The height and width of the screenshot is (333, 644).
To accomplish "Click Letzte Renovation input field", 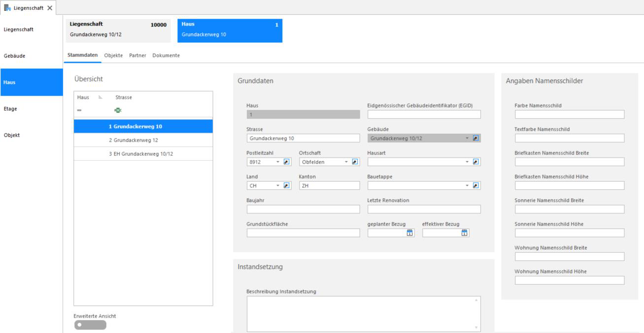I will pos(424,209).
